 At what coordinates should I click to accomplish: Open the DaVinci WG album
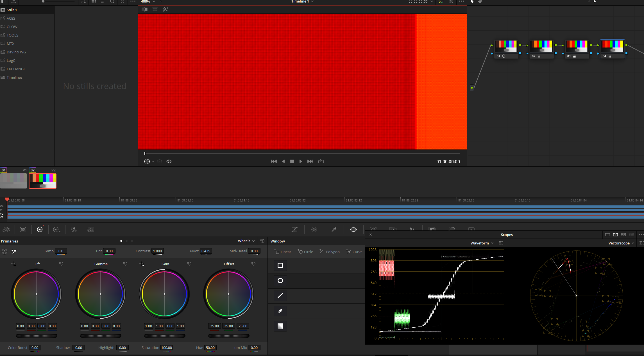[x=16, y=52]
